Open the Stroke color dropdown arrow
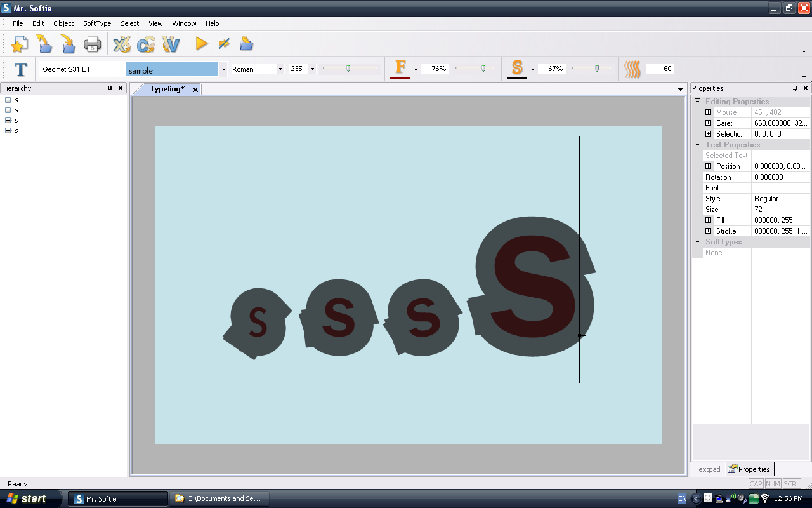Viewport: 812px width, 508px height. coord(532,69)
